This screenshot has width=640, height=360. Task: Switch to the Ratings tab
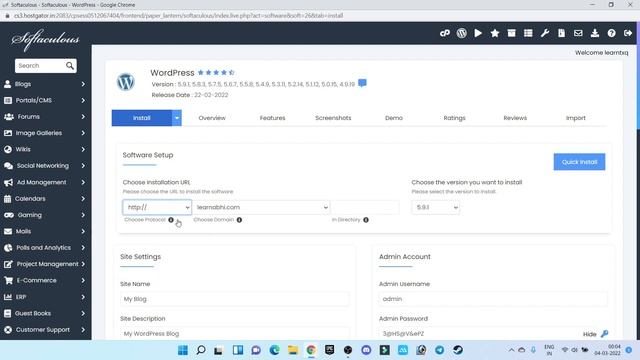pos(454,118)
